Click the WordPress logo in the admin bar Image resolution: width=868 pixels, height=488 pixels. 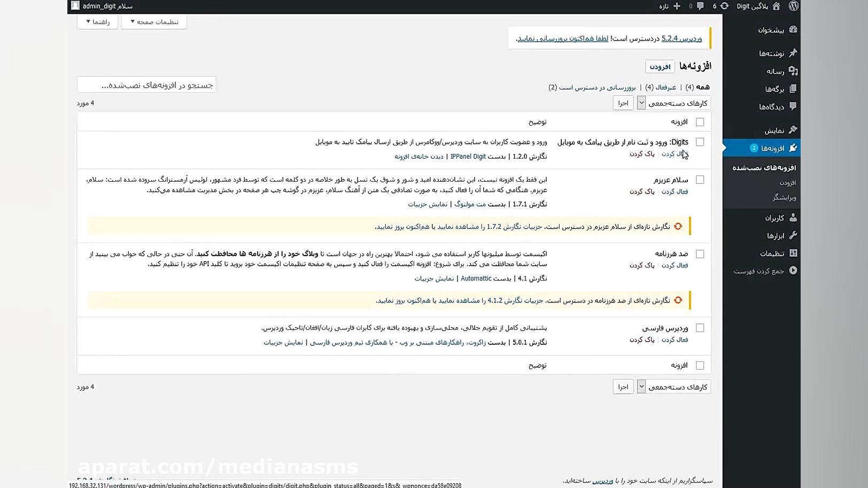[794, 6]
